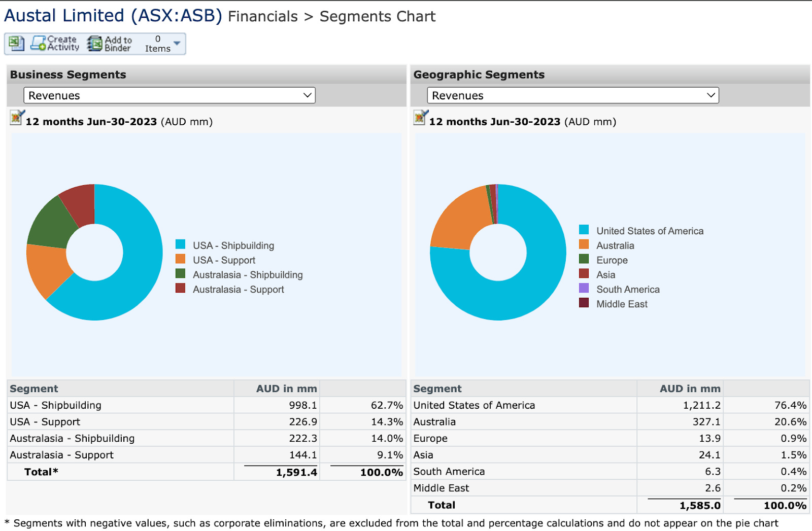Click the Geographic Segments panel header

click(610, 75)
